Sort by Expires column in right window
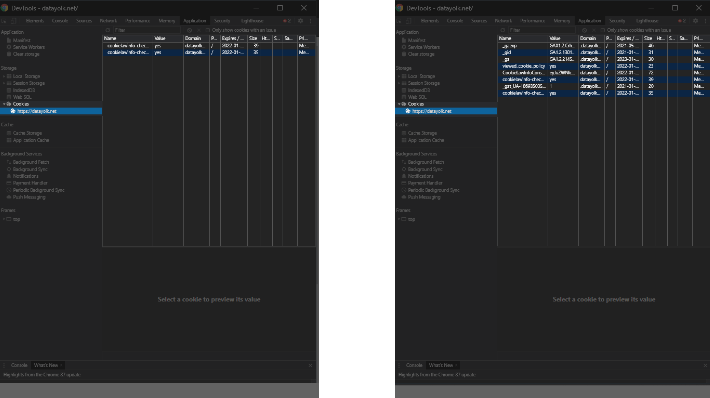The image size is (710, 398). point(628,38)
